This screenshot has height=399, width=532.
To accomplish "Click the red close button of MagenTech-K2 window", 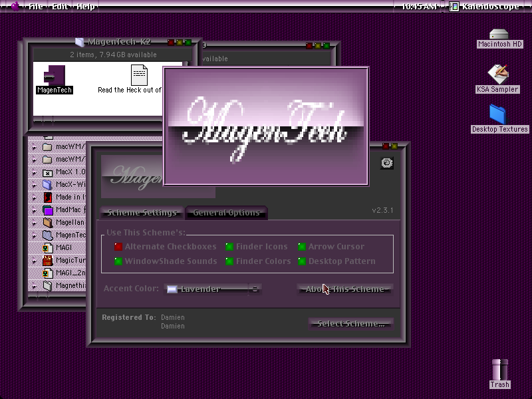I will 171,43.
